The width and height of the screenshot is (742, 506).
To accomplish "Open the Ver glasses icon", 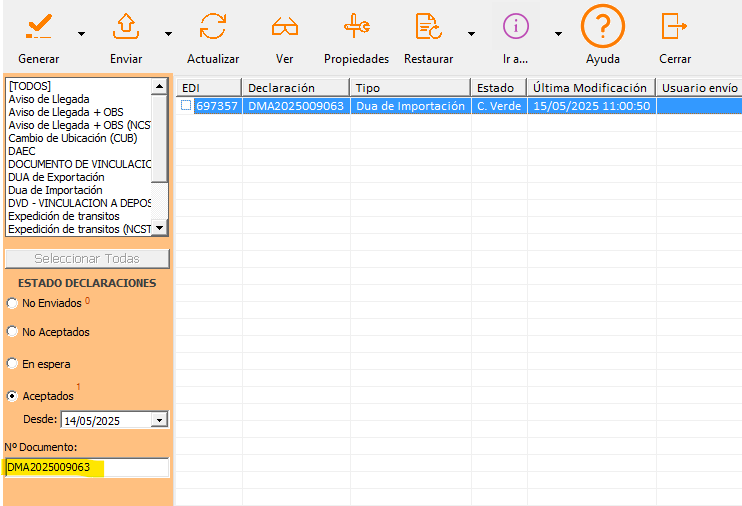I will [285, 25].
